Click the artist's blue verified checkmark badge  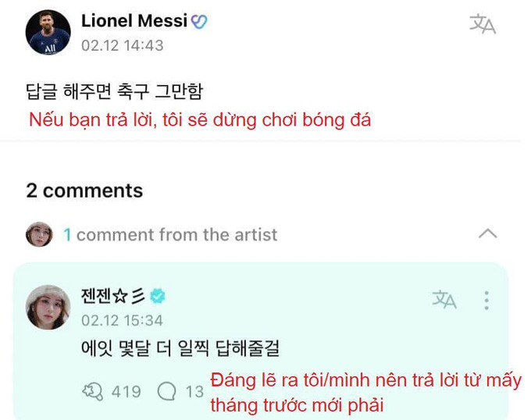(x=158, y=296)
